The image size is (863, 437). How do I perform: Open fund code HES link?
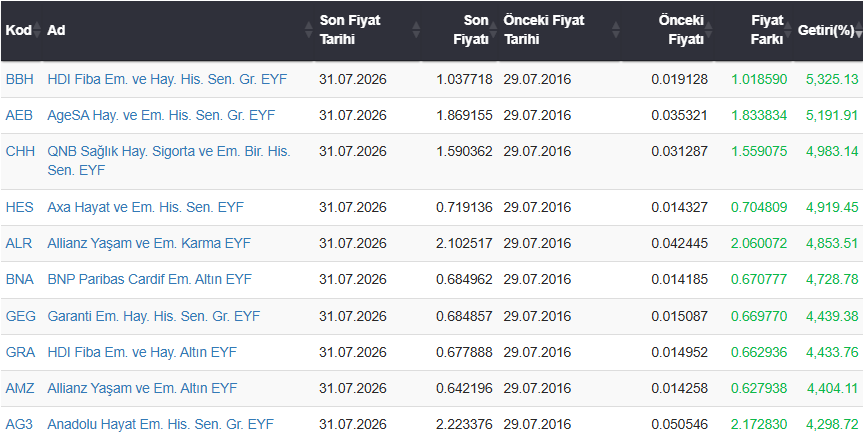[x=20, y=207]
